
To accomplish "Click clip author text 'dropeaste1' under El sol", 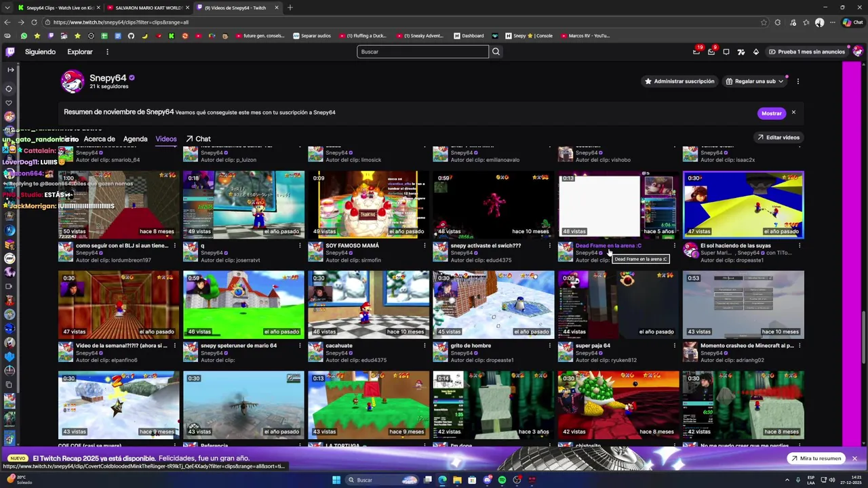I will click(x=749, y=260).
